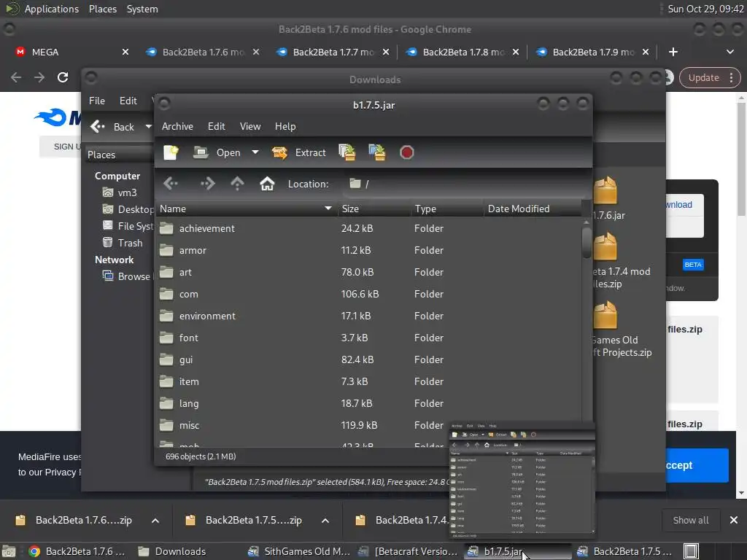
Task: Select the item folder
Action: [x=368, y=382]
